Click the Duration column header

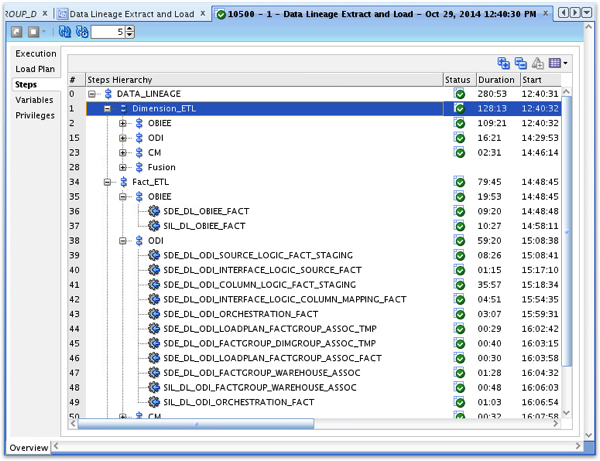pyautogui.click(x=498, y=80)
